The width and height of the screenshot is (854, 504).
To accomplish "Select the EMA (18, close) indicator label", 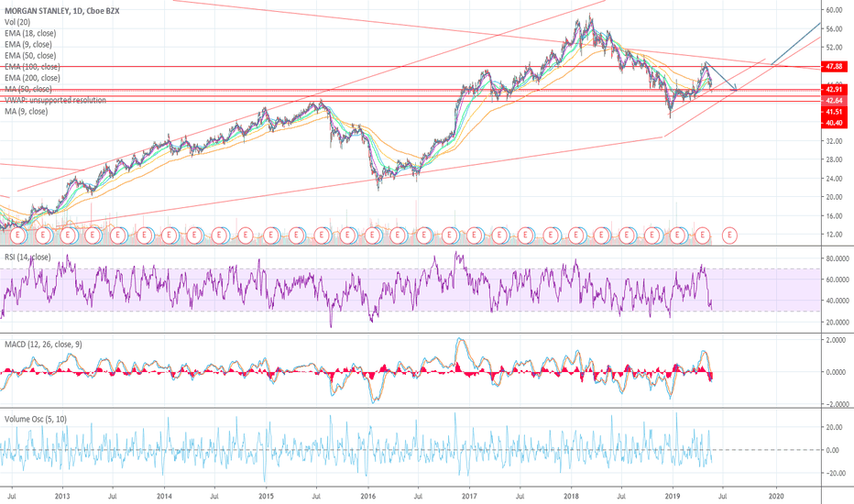I will click(30, 33).
